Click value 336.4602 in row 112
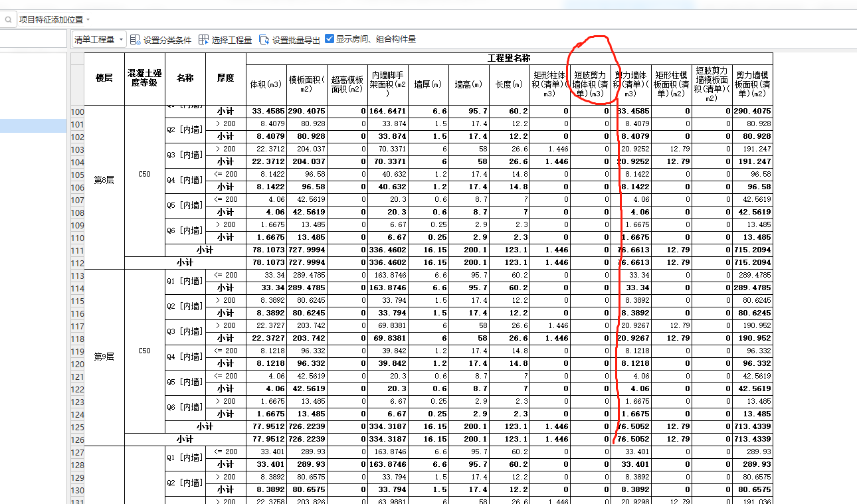This screenshot has height=504, width=857. point(388,263)
